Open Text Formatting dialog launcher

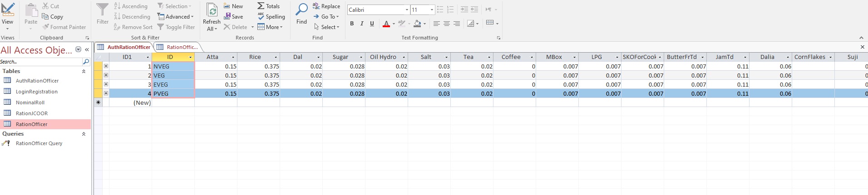point(498,38)
